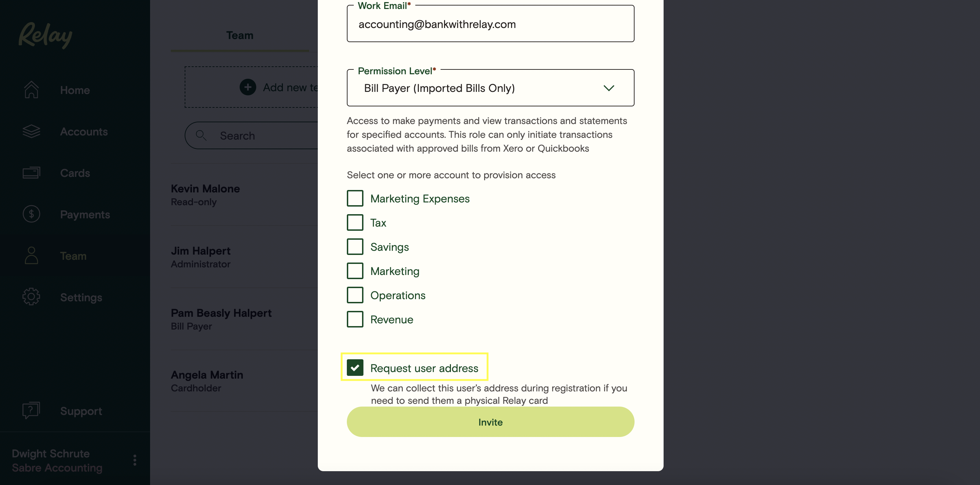Select Savings account checkbox
980x485 pixels.
click(355, 247)
